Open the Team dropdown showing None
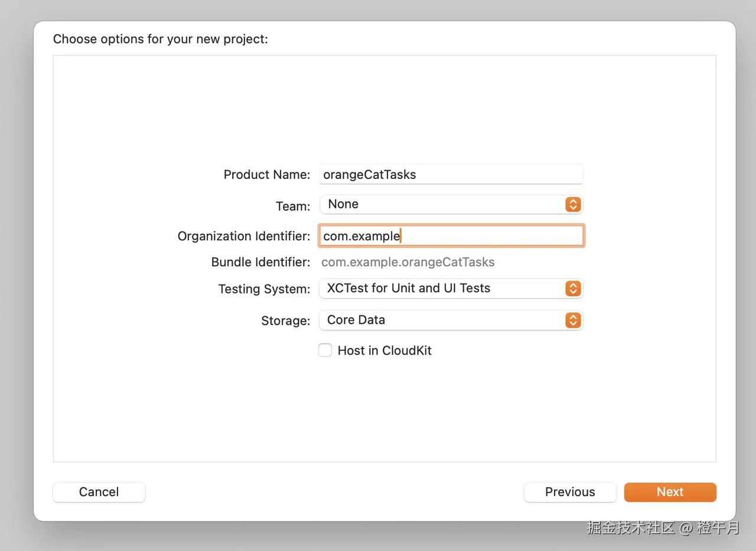The height and width of the screenshot is (551, 756). coord(443,204)
